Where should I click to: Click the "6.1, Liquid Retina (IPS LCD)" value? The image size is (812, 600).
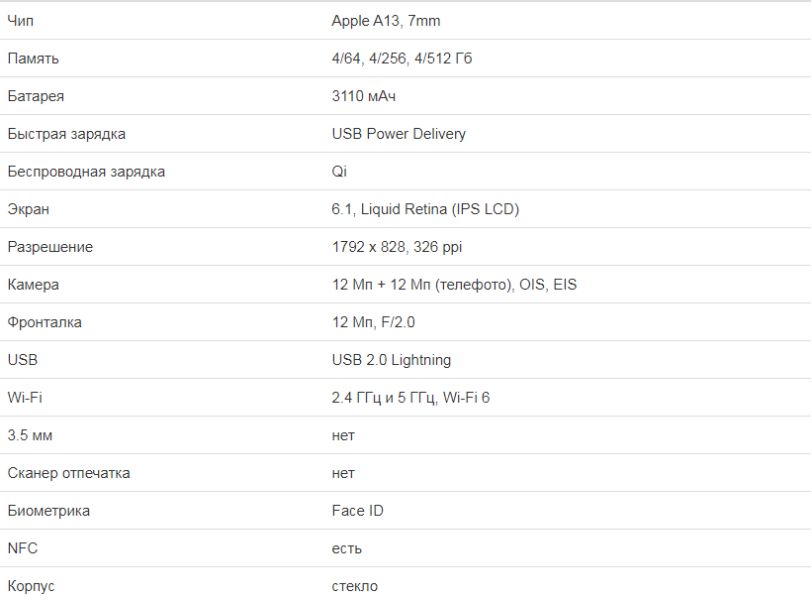click(x=425, y=209)
